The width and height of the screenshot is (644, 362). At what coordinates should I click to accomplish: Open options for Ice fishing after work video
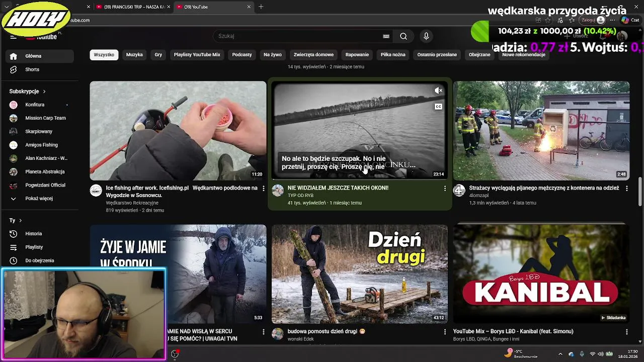pos(263,189)
